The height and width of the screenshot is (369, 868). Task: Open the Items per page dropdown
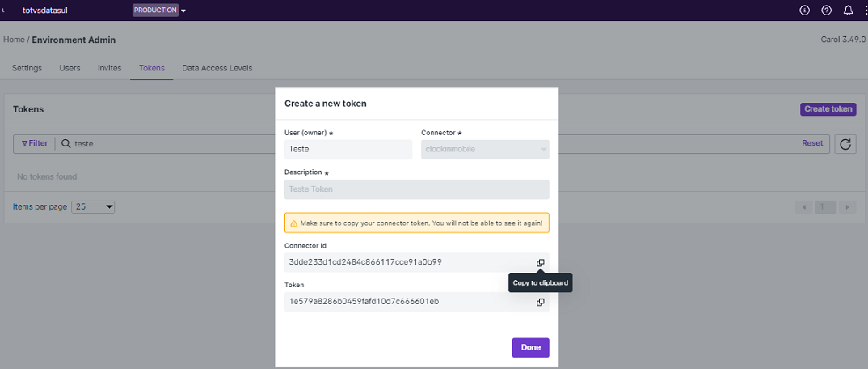pyautogui.click(x=93, y=206)
